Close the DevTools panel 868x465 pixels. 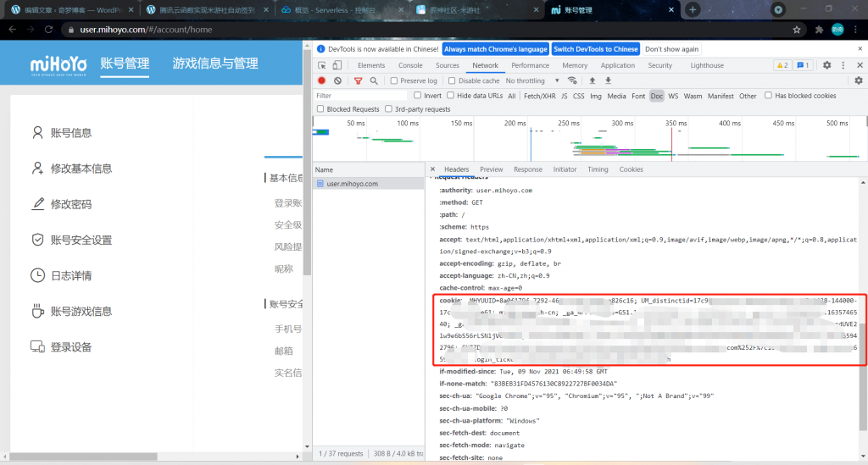tap(860, 65)
